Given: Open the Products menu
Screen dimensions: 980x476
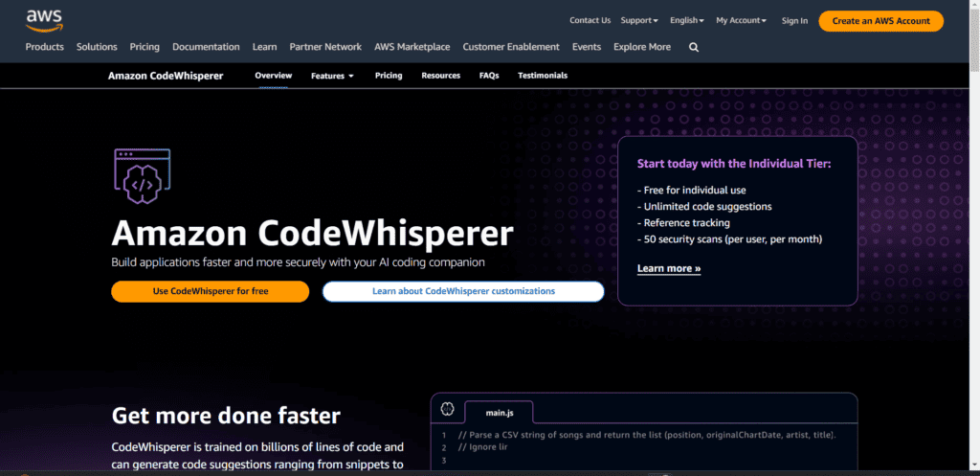Looking at the screenshot, I should (44, 47).
